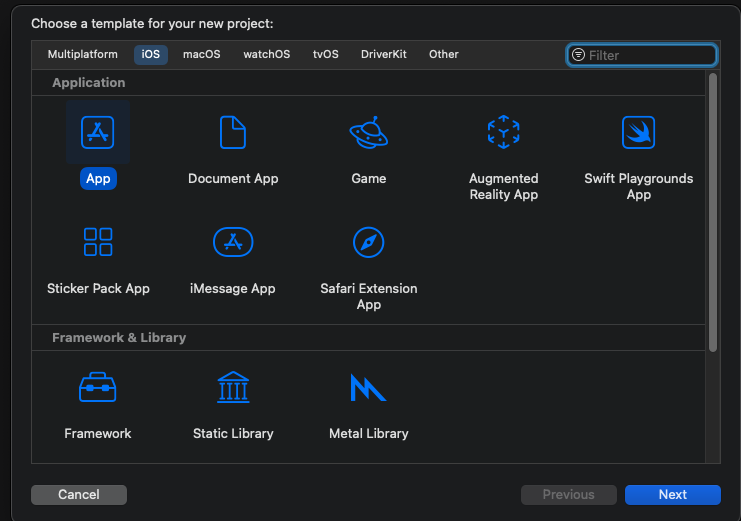The height and width of the screenshot is (521, 741).
Task: Click the Previous button
Action: pyautogui.click(x=569, y=495)
